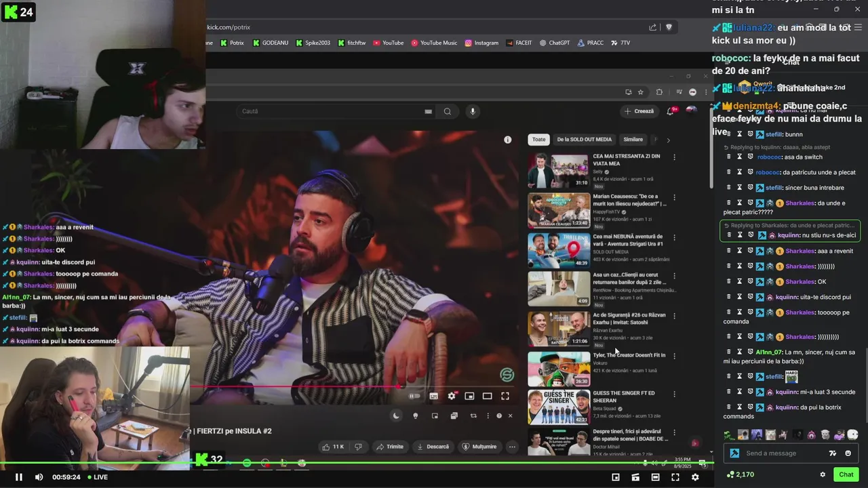Click Mulțumire thanks button
Viewport: 868px width, 488px height.
[x=479, y=447]
